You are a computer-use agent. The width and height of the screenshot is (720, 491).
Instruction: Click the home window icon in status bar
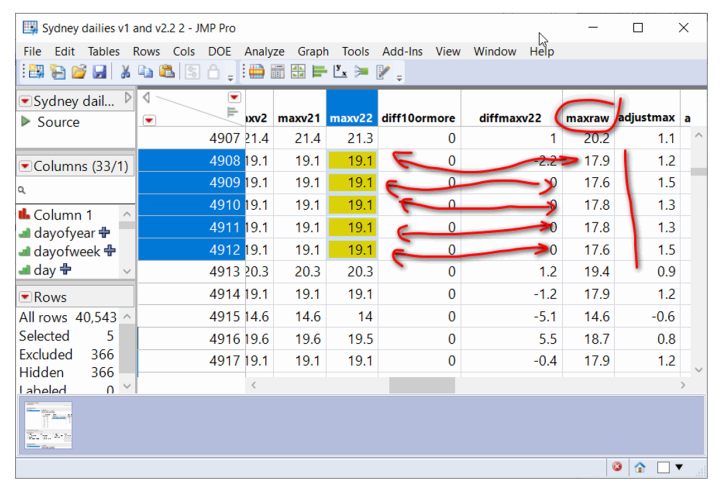click(x=639, y=467)
